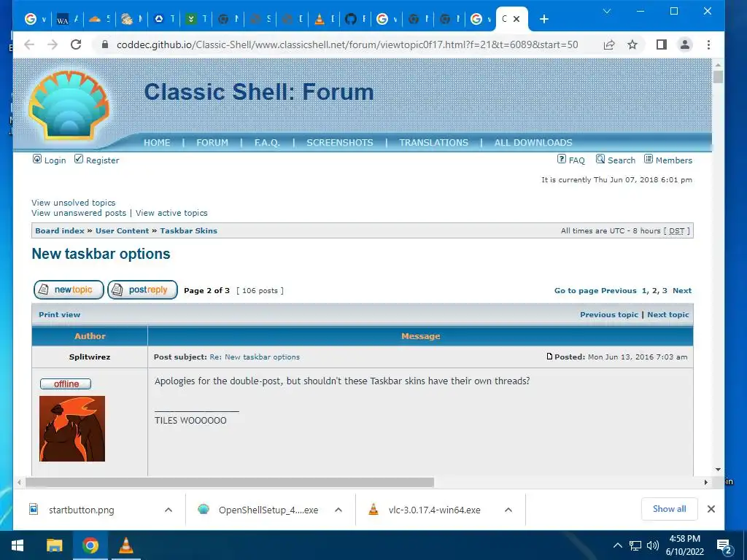Go to the Next page link
This screenshot has height=560, width=747.
pyautogui.click(x=682, y=290)
